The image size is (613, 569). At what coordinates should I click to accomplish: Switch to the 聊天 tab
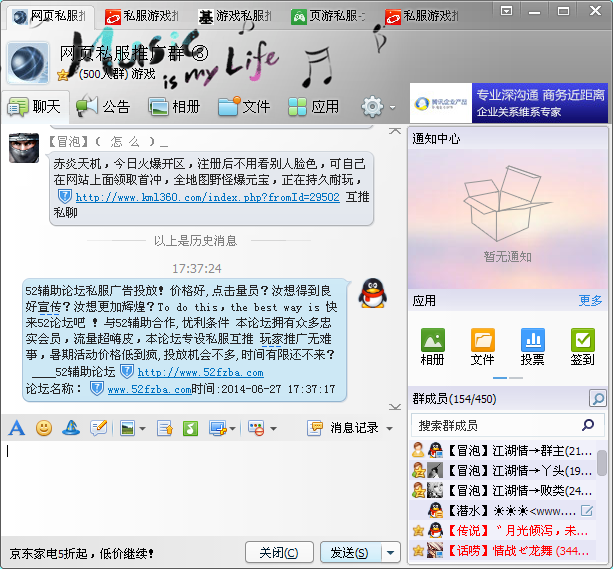[35, 106]
